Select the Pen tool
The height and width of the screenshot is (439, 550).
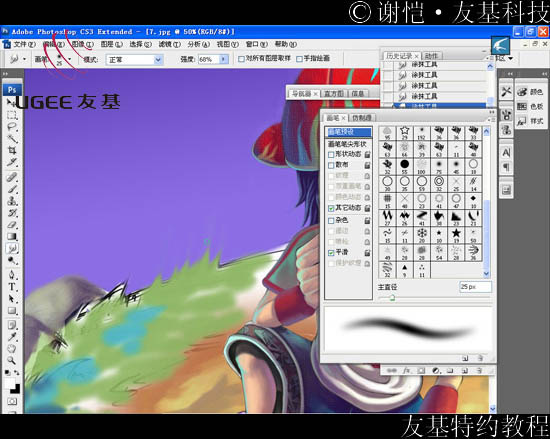[12, 275]
